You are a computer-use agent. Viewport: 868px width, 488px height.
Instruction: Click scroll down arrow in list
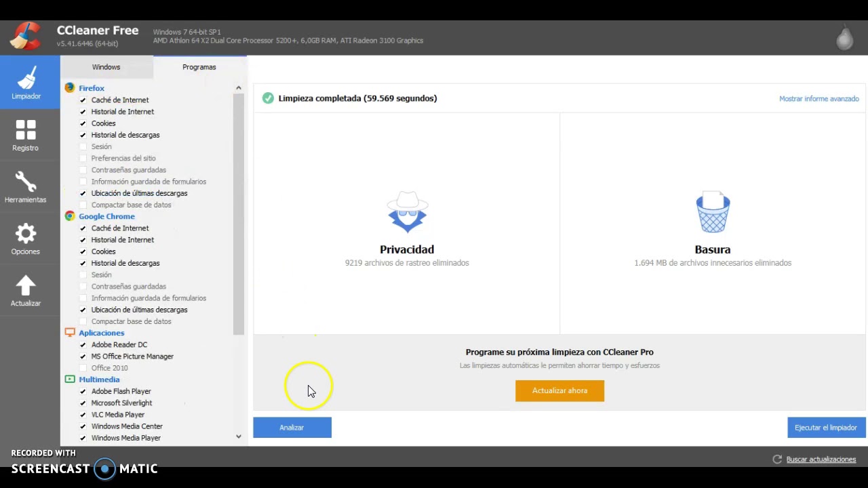pyautogui.click(x=238, y=436)
